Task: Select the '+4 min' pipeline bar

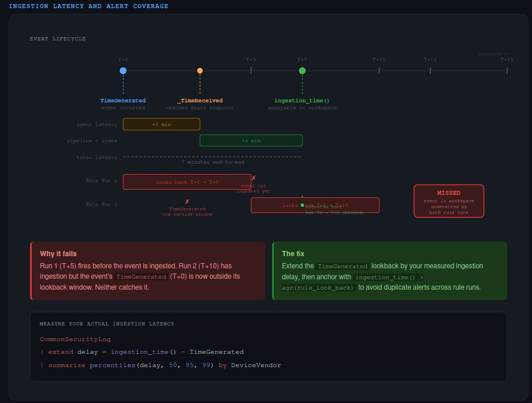Action: [x=251, y=140]
